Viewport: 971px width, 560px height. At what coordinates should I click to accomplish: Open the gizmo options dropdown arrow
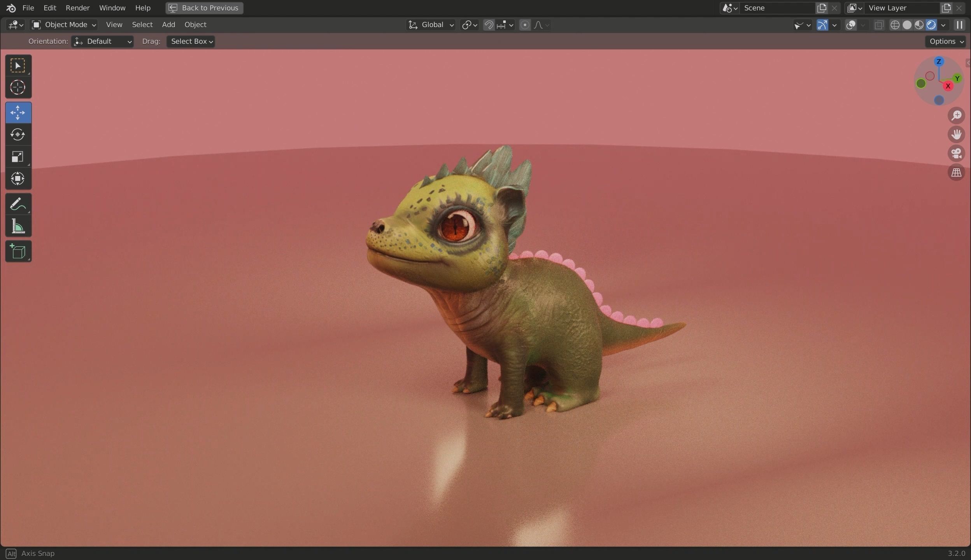[x=834, y=25]
